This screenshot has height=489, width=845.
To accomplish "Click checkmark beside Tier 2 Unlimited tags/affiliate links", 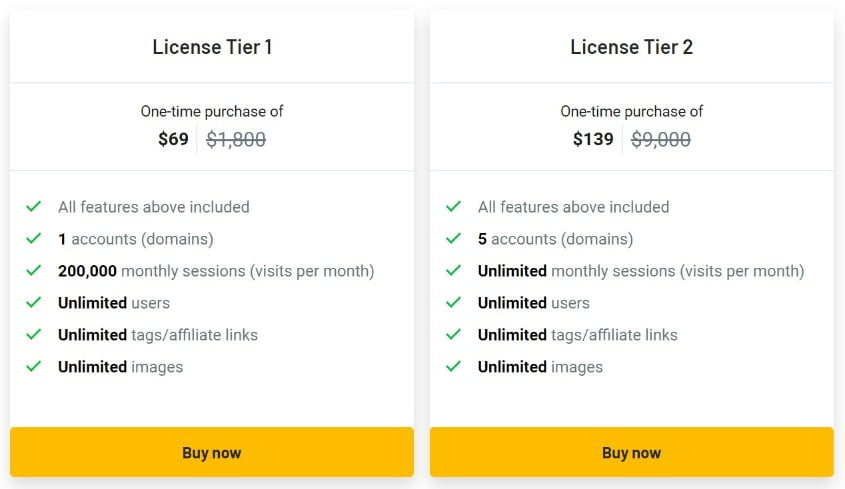I will click(454, 335).
